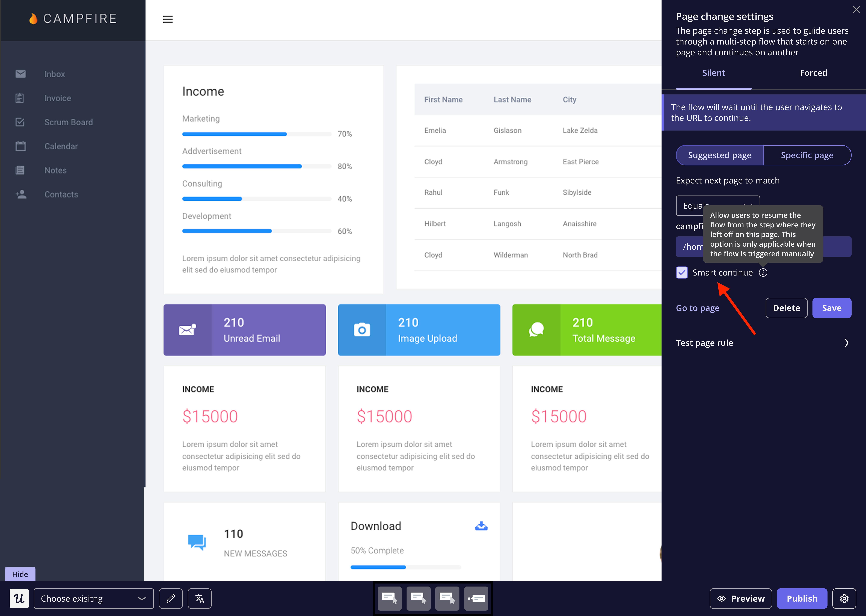Click the Last Name column header

512,99
